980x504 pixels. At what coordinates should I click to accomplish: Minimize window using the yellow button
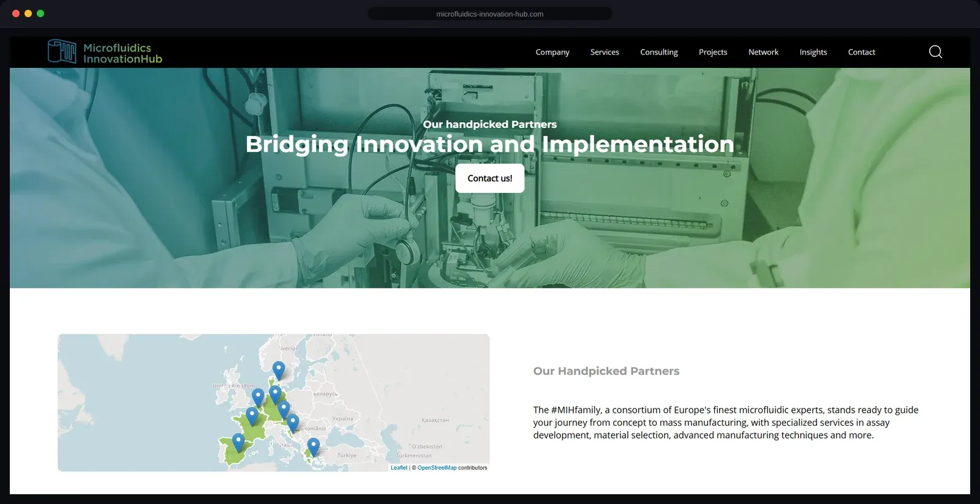[x=28, y=13]
